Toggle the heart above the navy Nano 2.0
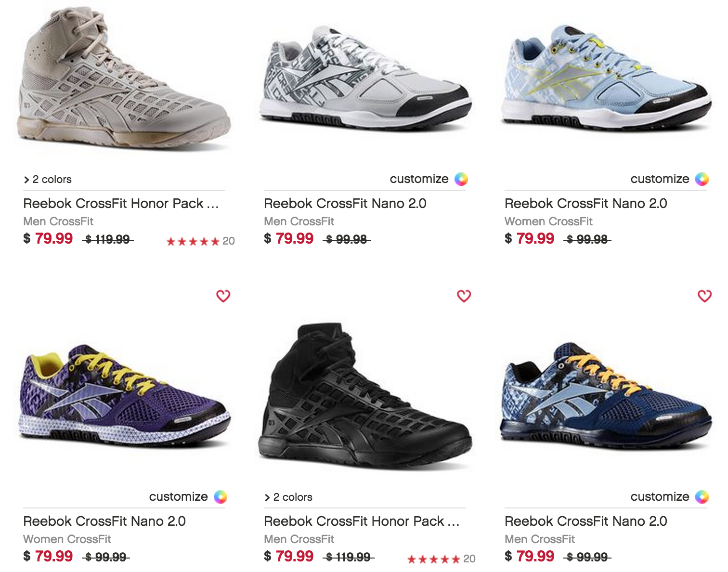 tap(704, 296)
